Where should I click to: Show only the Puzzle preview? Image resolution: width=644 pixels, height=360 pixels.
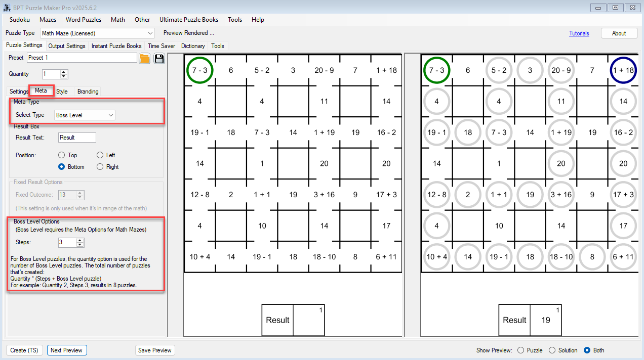point(520,350)
